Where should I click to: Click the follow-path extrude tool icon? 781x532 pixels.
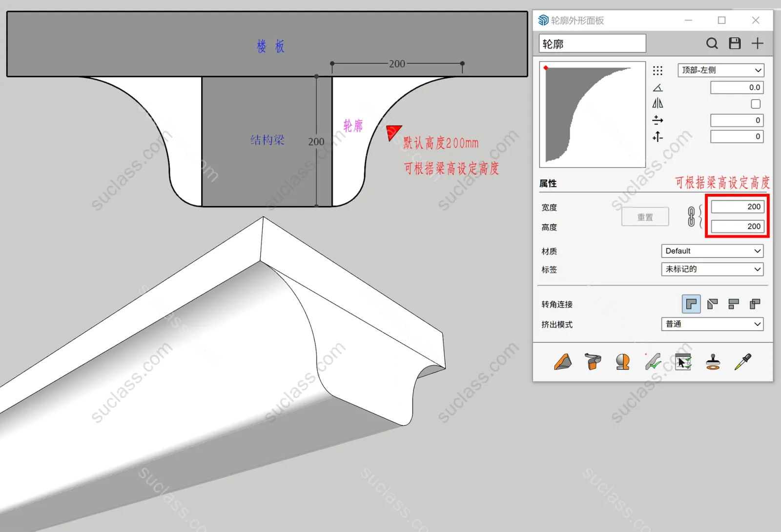(593, 362)
